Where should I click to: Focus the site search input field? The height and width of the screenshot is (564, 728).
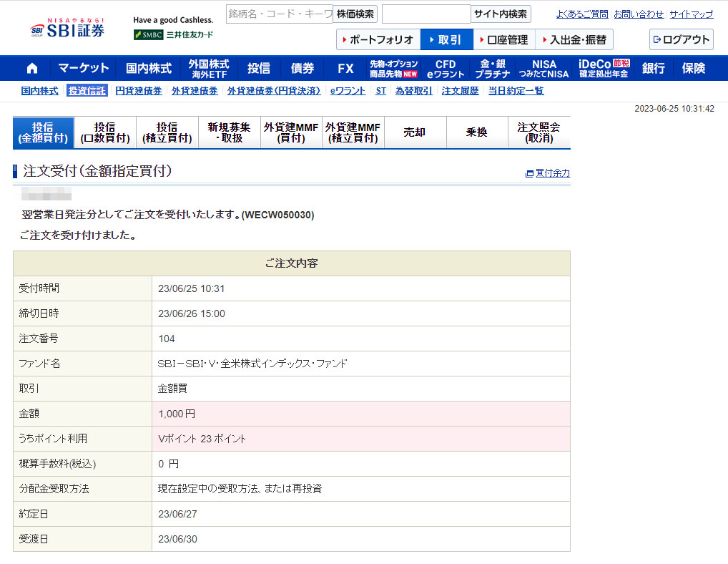[x=426, y=14]
